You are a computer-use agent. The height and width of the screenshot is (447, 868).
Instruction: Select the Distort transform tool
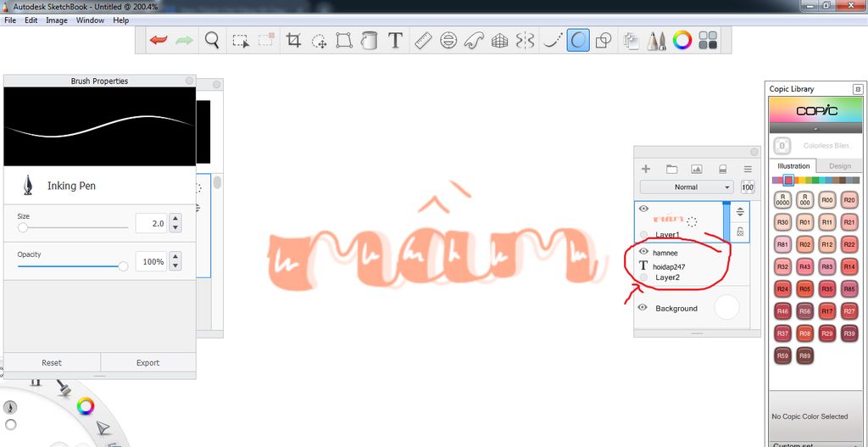coord(344,41)
